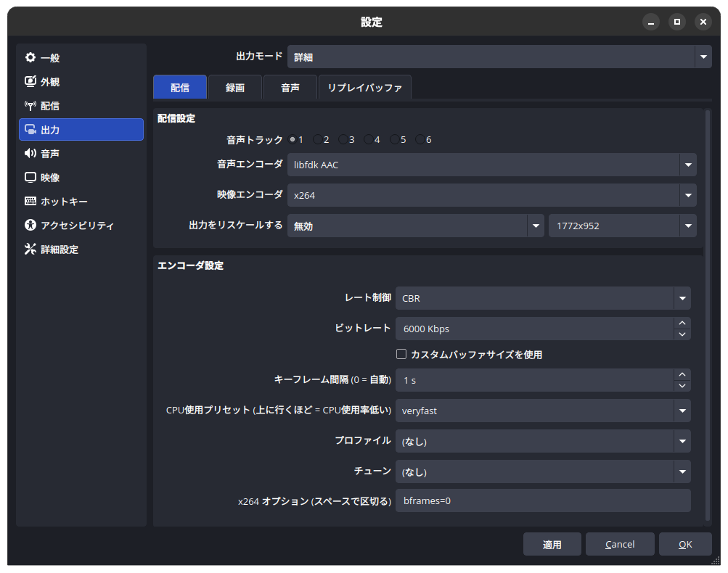This screenshot has height=573, width=728.
Task: Open the リプレイバッファ tab
Action: (364, 88)
